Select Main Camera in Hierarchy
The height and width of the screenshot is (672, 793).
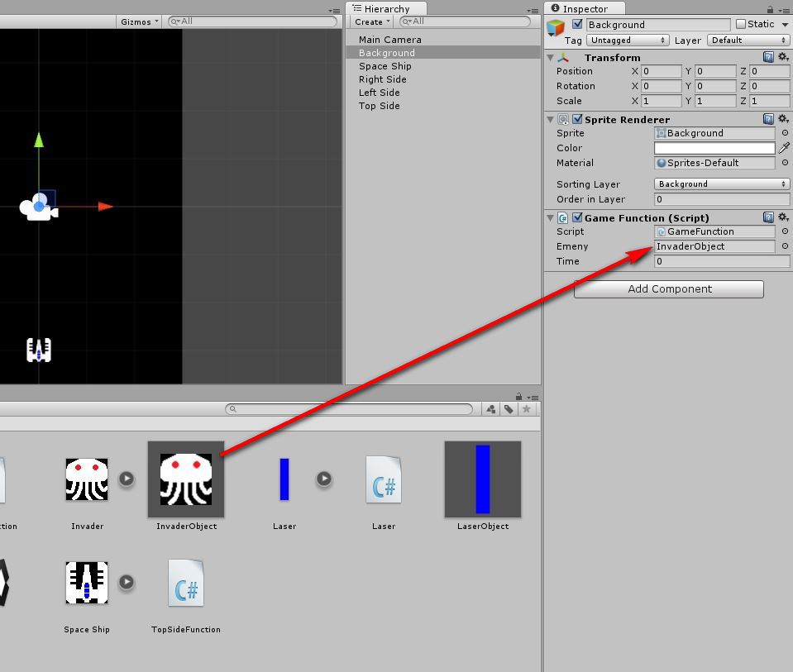[x=443, y=40]
